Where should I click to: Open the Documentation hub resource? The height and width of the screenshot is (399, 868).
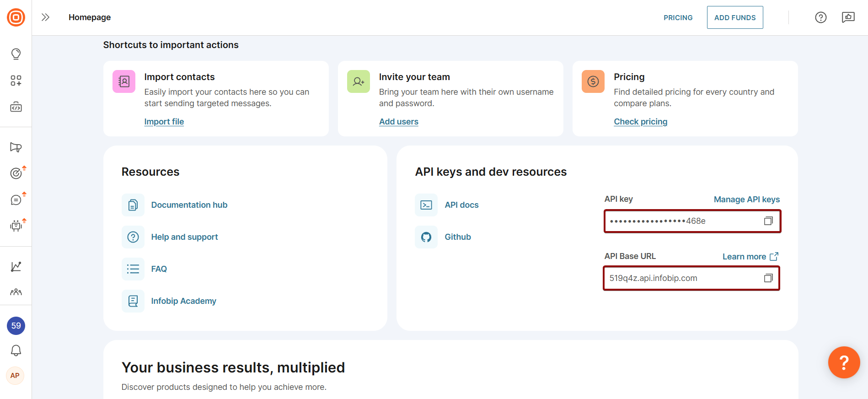coord(189,205)
